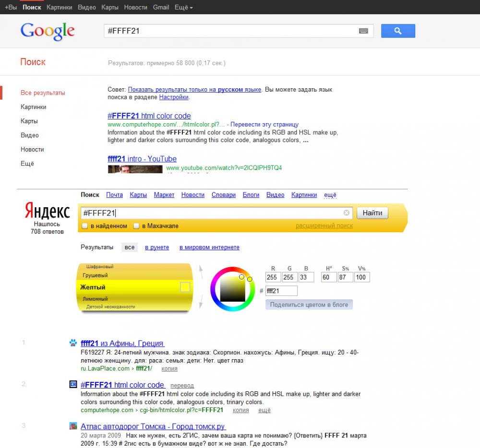This screenshot has width=480, height=448.
Task: Click 'Перевести эту страницу' link
Action: tap(264, 124)
